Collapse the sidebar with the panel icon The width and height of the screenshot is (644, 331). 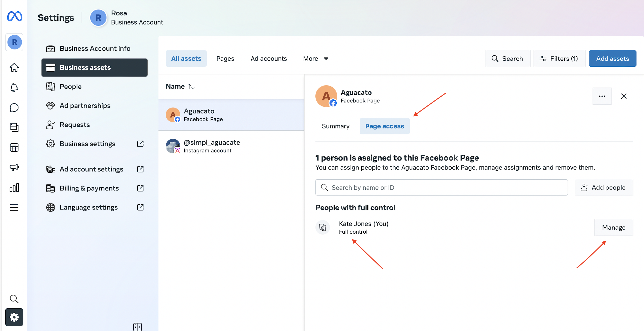[137, 327]
